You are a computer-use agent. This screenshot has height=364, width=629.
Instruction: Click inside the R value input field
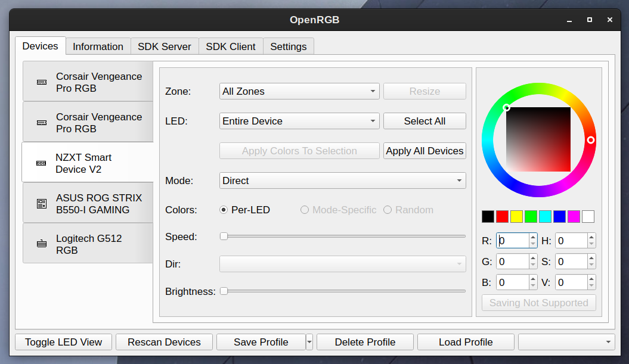tap(513, 240)
